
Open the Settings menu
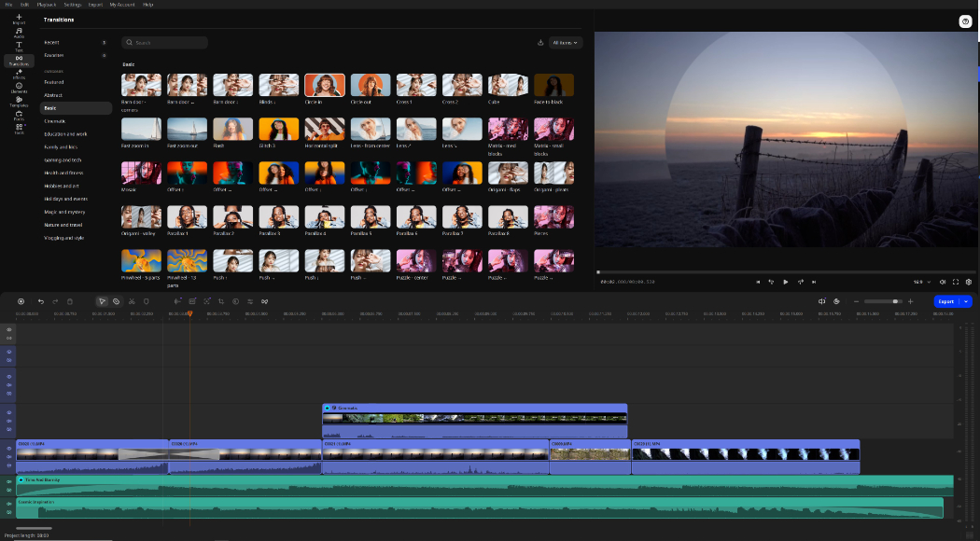73,5
